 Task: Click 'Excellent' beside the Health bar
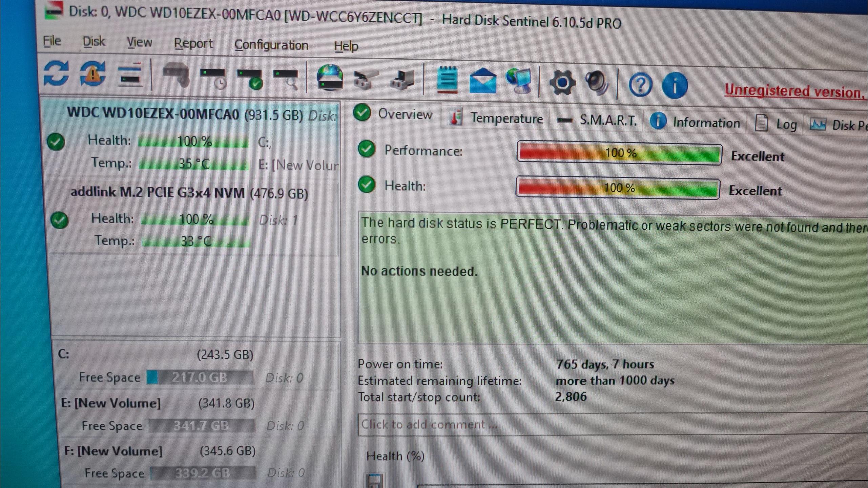(x=755, y=191)
